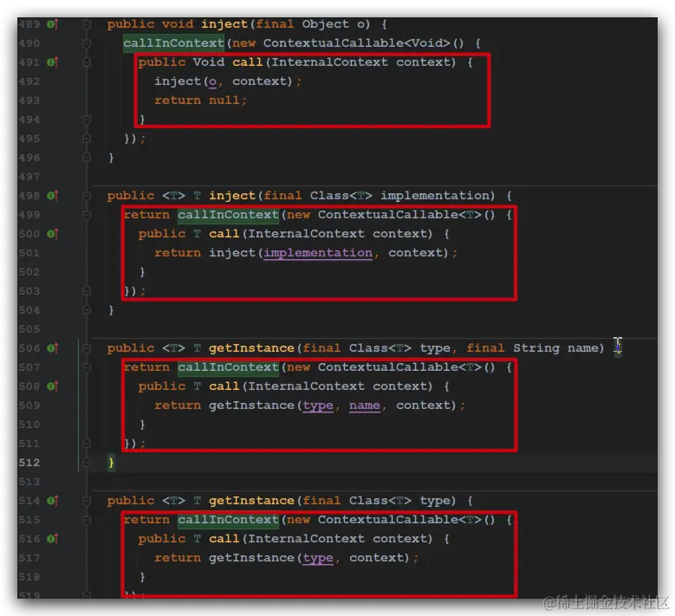Click 'ContextualCallable<T>' on line 499

pyautogui.click(x=400, y=215)
